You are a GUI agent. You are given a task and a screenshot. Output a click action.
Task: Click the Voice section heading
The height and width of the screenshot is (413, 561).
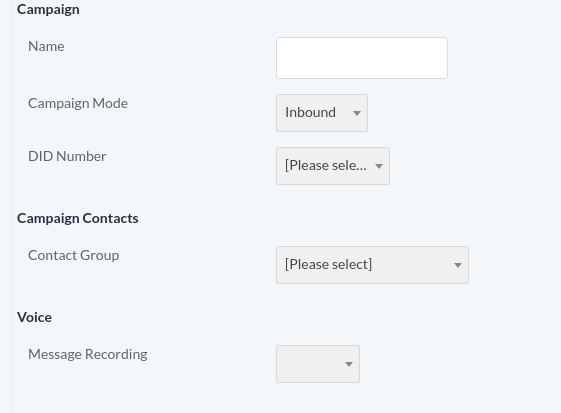click(34, 317)
